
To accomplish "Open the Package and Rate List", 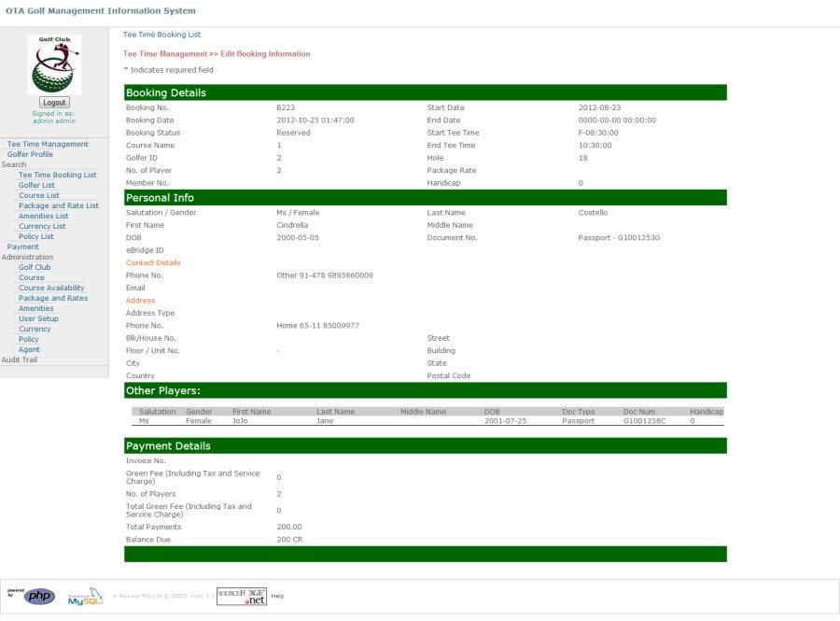I will pyautogui.click(x=57, y=205).
